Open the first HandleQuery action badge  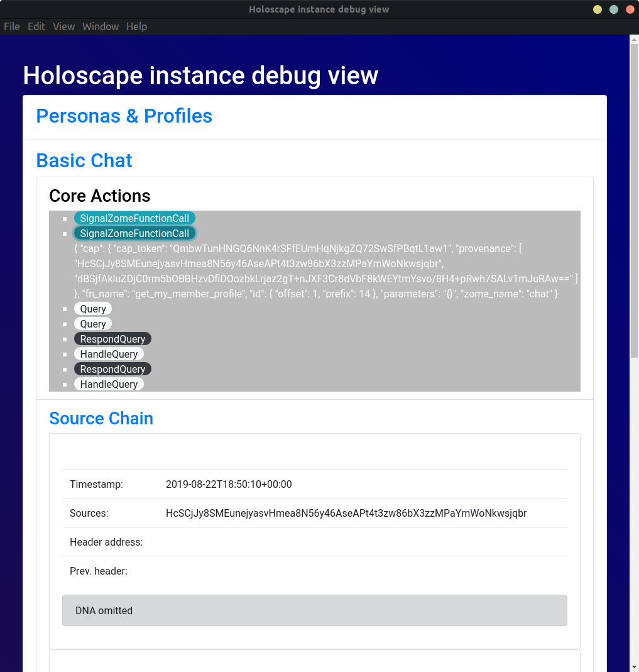tap(109, 354)
